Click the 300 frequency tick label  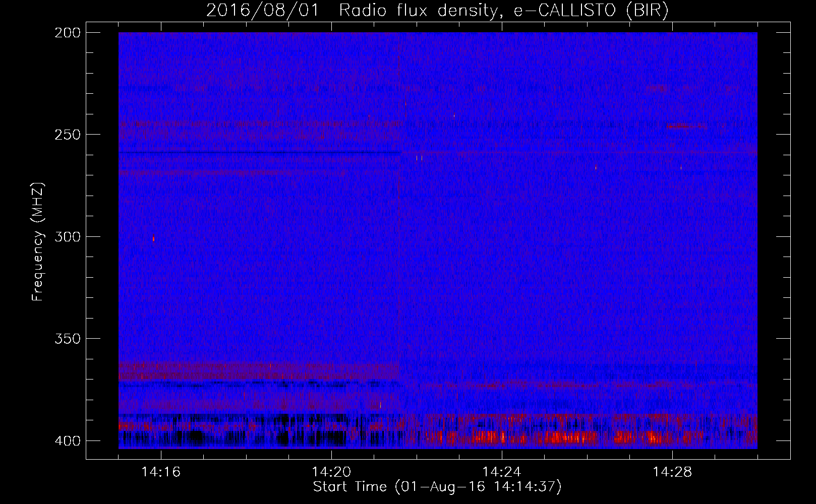point(67,237)
